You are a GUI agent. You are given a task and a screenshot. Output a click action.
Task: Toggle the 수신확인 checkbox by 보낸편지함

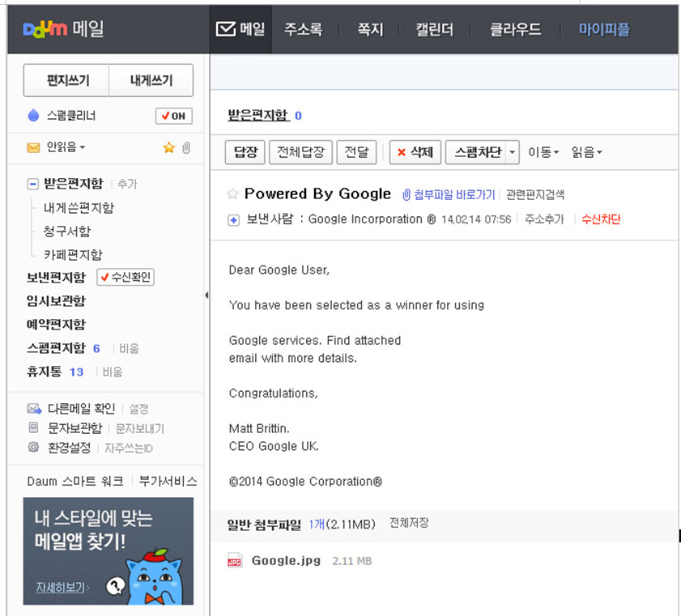click(x=126, y=277)
